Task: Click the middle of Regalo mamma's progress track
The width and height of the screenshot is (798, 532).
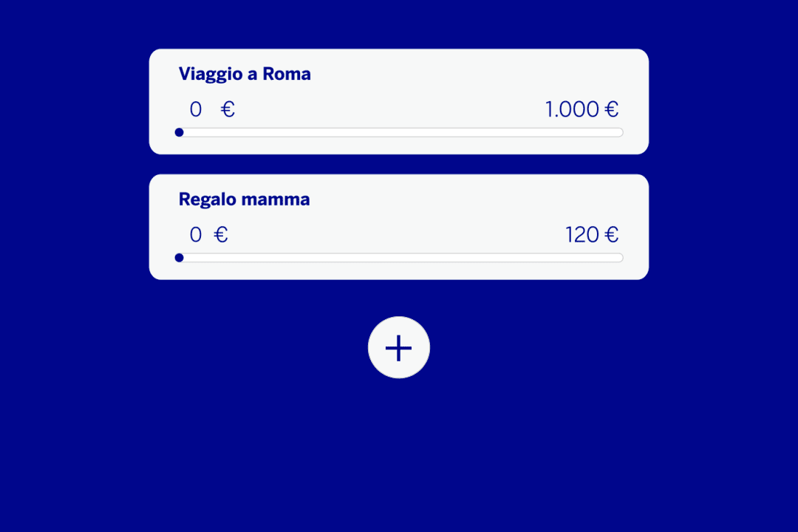Action: pyautogui.click(x=400, y=258)
